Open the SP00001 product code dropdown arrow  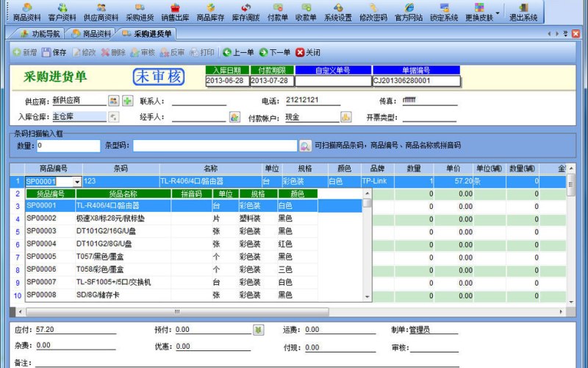[x=77, y=182]
